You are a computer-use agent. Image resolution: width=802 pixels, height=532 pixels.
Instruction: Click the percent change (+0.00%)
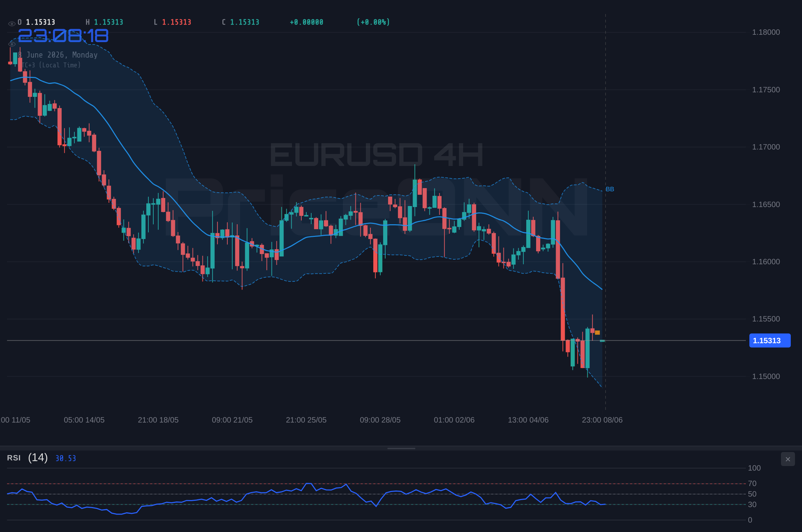click(x=373, y=22)
